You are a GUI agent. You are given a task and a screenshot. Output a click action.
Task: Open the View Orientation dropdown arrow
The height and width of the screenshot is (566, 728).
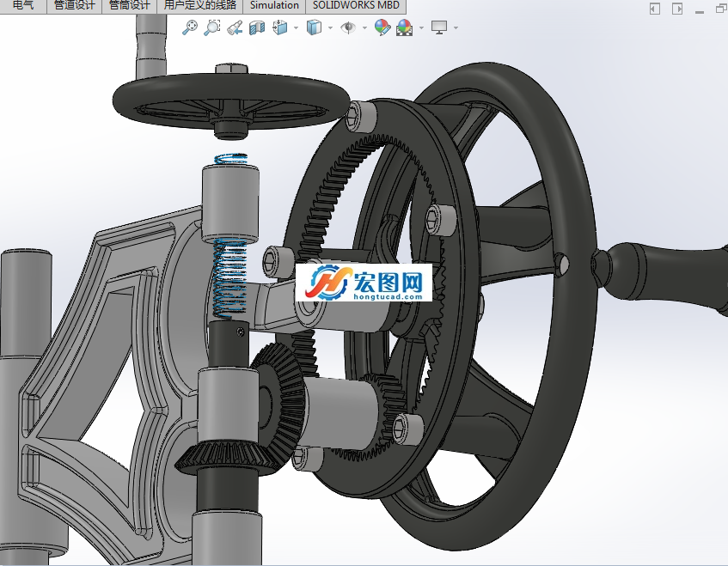pyautogui.click(x=296, y=27)
